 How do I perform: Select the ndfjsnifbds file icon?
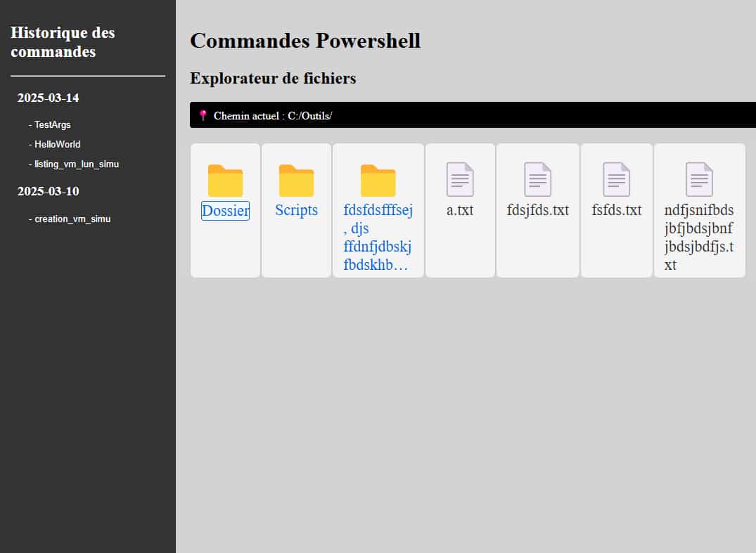point(699,179)
